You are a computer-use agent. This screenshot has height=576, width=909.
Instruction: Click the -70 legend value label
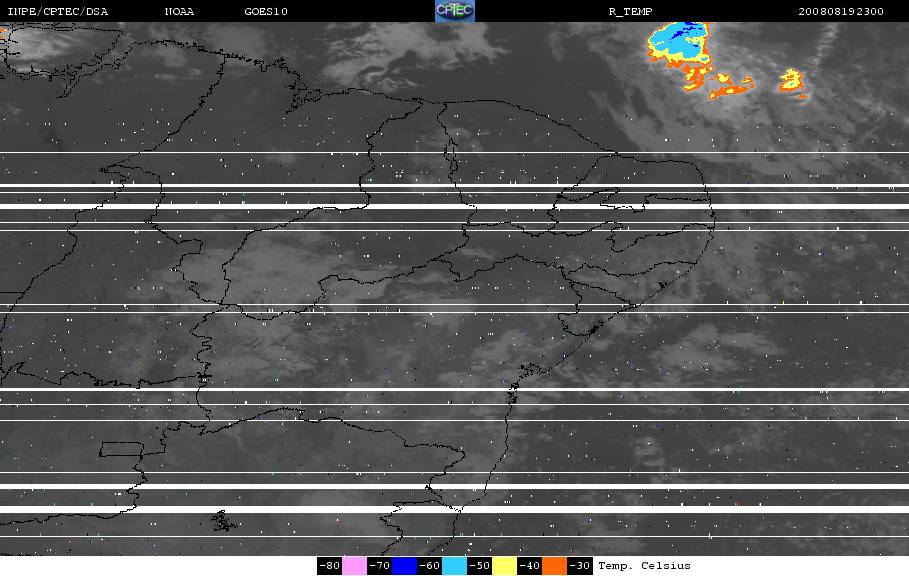tap(380, 566)
